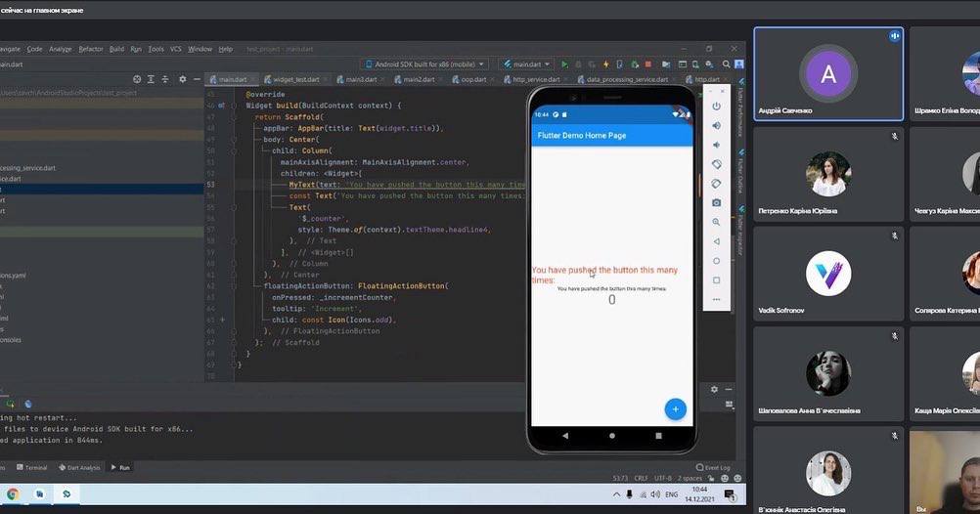Tap the phone's recent apps square
Image resolution: width=980 pixels, height=514 pixels.
click(x=659, y=435)
